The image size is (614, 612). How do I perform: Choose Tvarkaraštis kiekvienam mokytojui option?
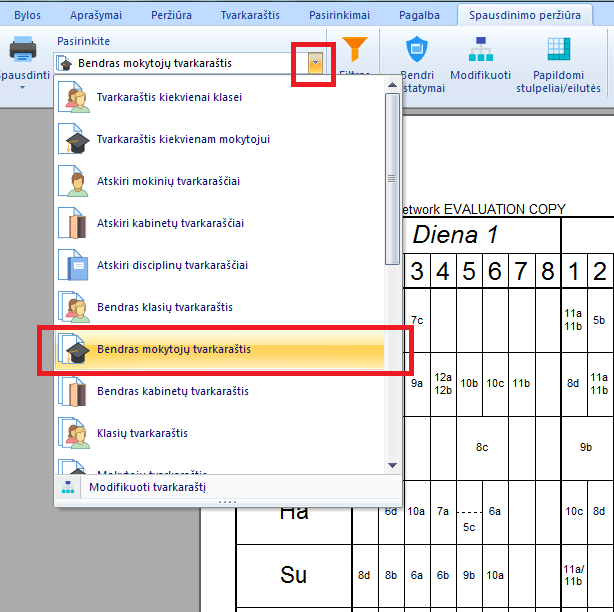(x=183, y=140)
